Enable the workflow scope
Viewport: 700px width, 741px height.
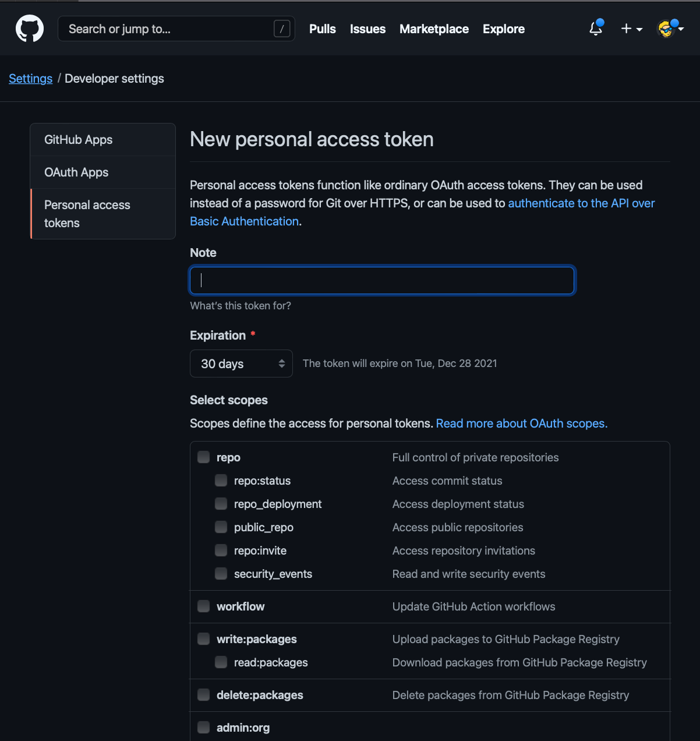click(x=203, y=606)
